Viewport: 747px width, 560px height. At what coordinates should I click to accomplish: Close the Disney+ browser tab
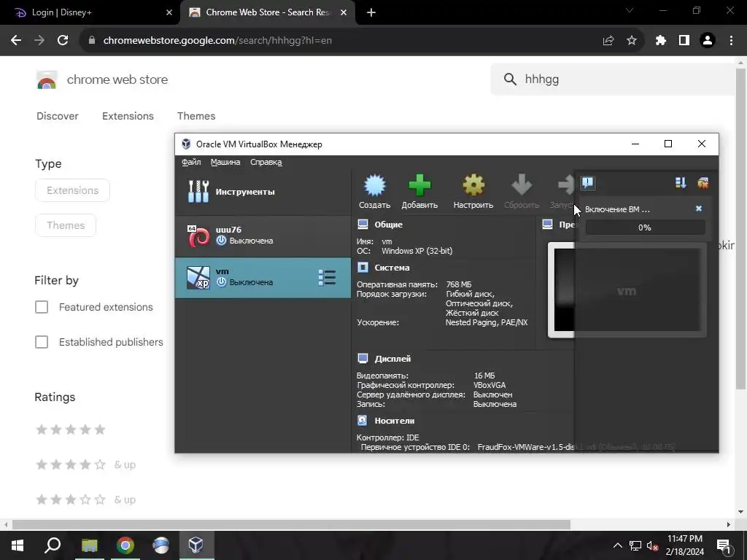pos(169,13)
